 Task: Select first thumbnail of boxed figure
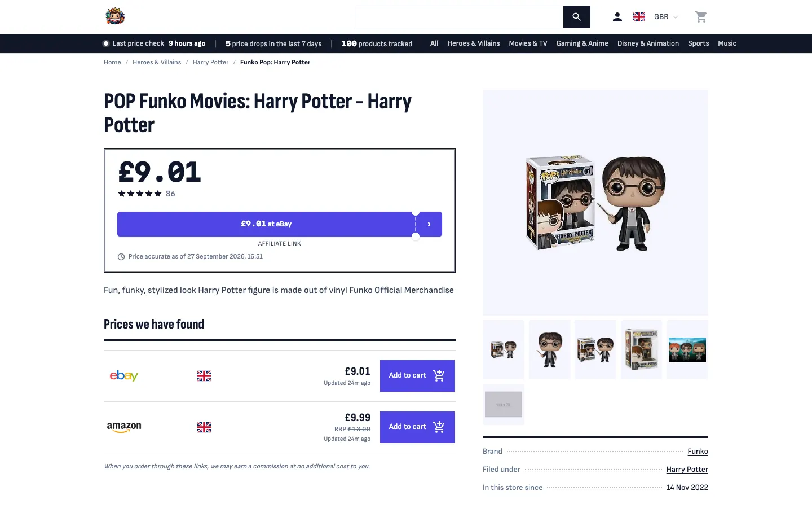pos(504,349)
